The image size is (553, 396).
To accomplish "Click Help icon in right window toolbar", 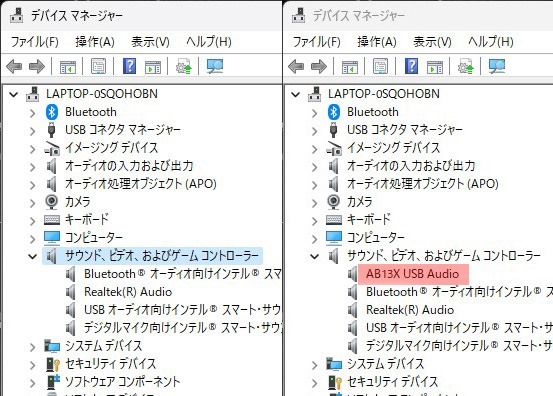I will pos(412,66).
